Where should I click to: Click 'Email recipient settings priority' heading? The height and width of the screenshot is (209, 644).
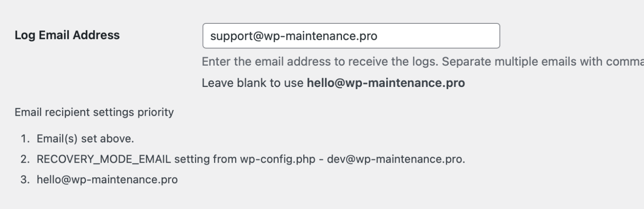94,113
